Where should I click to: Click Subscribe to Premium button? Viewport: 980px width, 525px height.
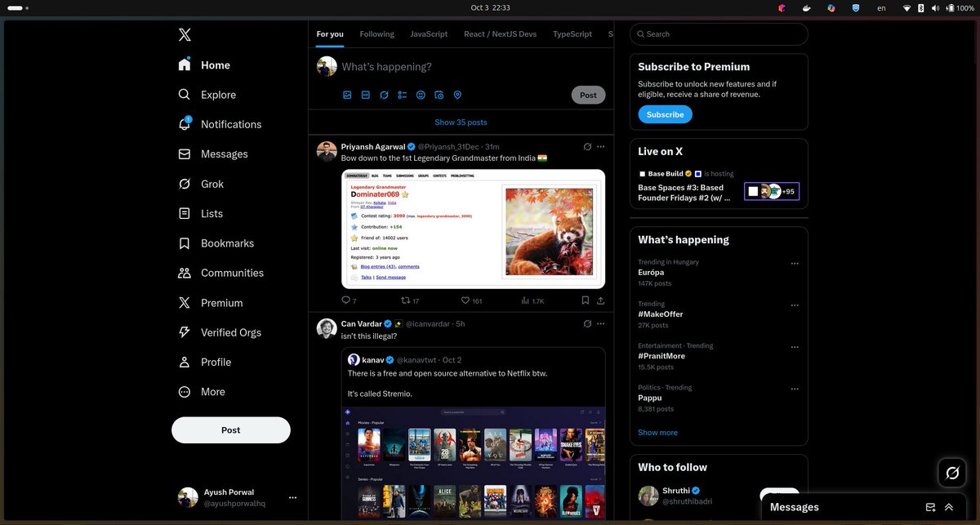click(665, 114)
